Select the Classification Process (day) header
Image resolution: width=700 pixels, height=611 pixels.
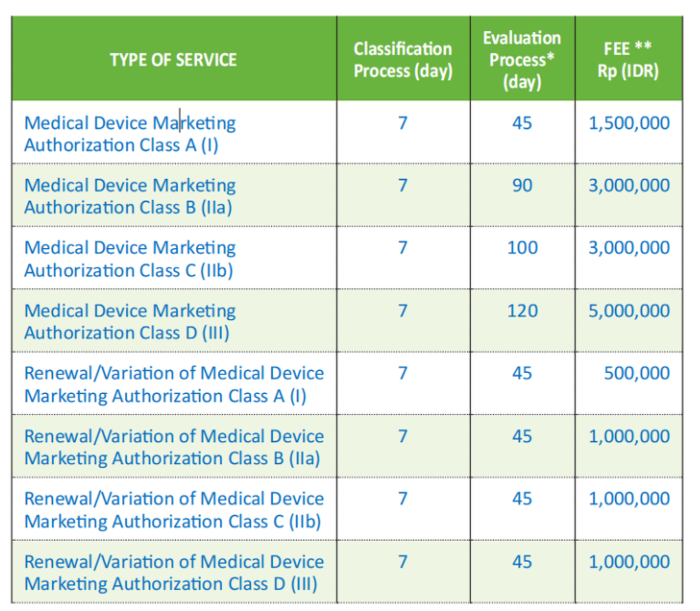[x=403, y=60]
